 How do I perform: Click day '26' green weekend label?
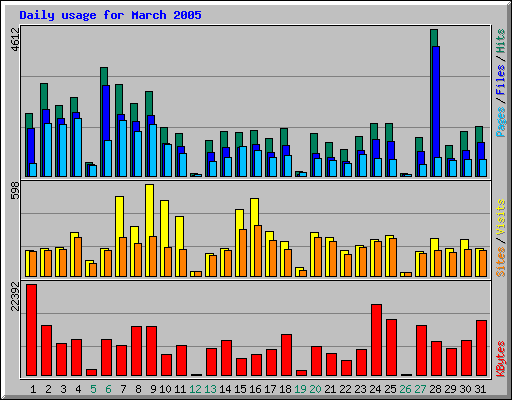(x=405, y=389)
